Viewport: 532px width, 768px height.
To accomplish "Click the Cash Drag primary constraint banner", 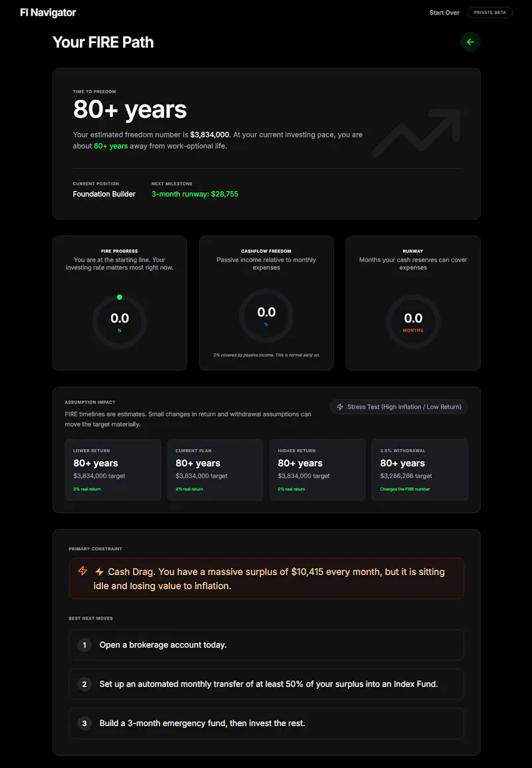I will [267, 578].
